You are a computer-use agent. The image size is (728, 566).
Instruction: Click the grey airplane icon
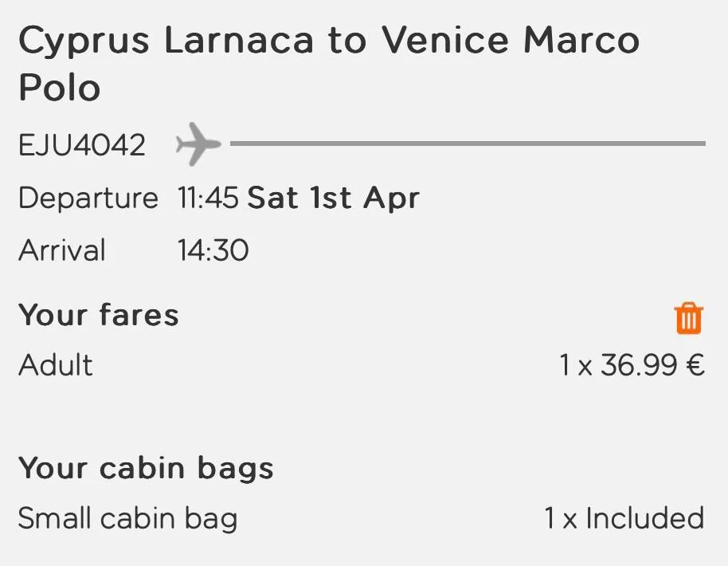(x=198, y=144)
